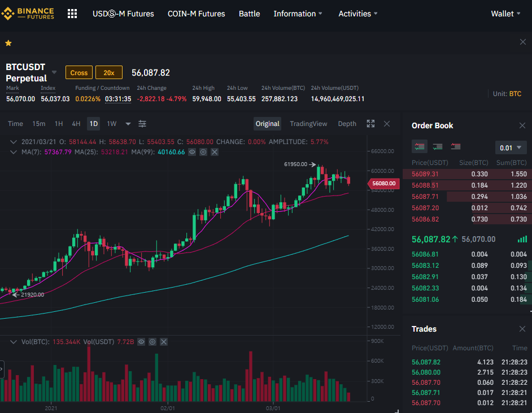The image size is (532, 413).
Task: Toggle volume indicator visibility eye
Action: click(141, 342)
